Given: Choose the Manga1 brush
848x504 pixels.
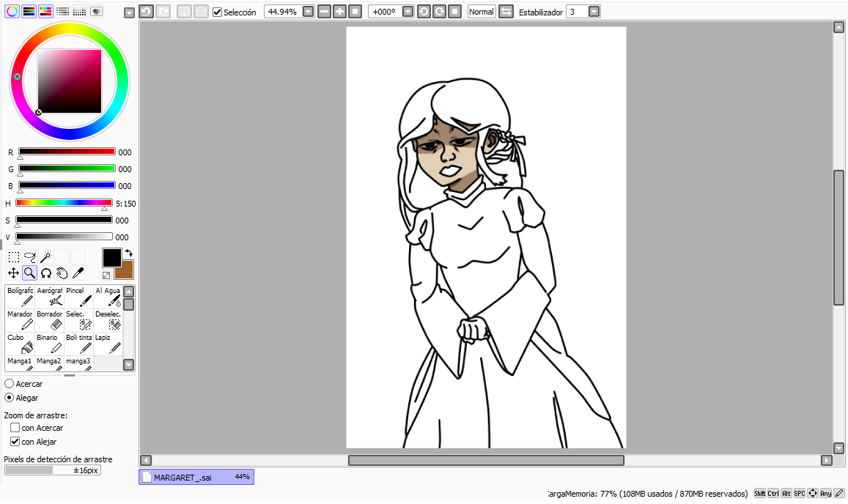Looking at the screenshot, I should click(20, 363).
